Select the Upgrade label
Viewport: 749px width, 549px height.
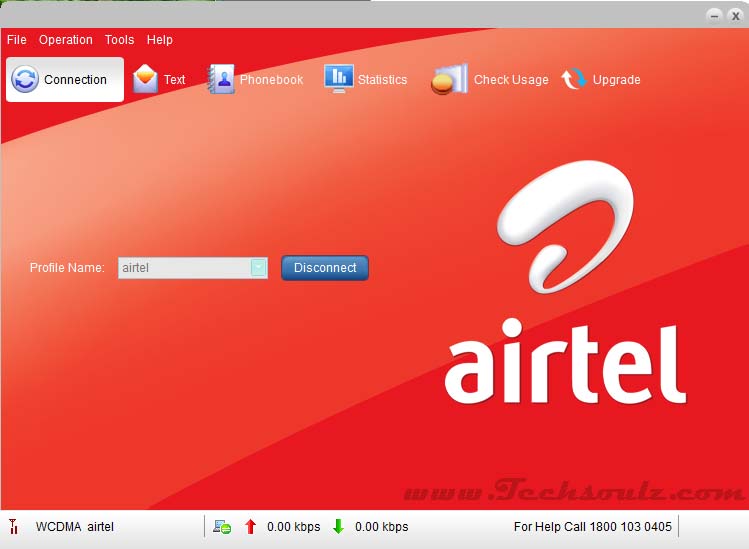tap(616, 79)
